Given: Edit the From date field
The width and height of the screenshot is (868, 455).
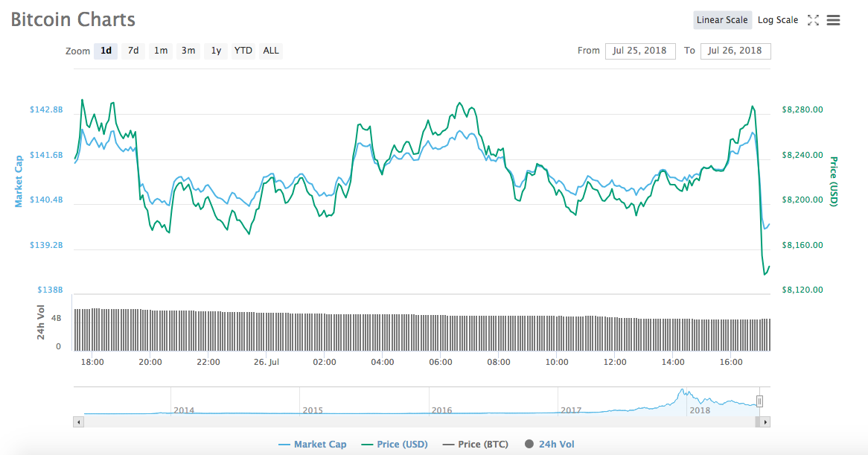Looking at the screenshot, I should click(640, 51).
